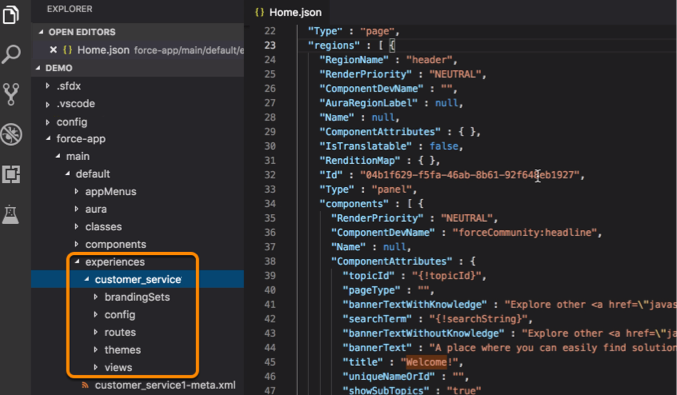
Task: Click the "components" key on line 34
Action: click(354, 204)
